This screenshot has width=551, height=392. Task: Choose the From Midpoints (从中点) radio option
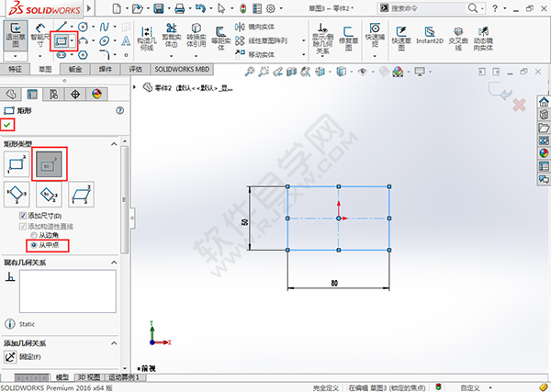pyautogui.click(x=34, y=245)
